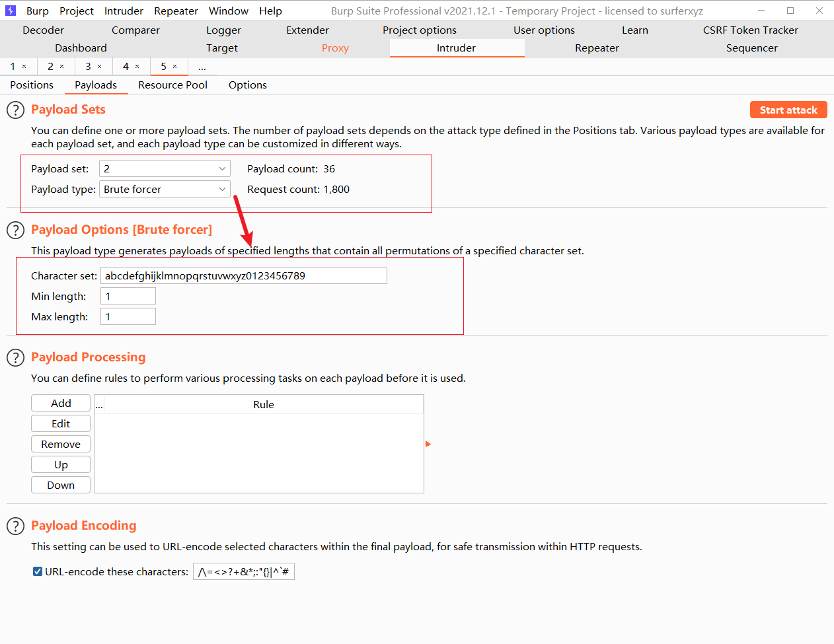
Task: Open the Project menu
Action: [77, 11]
